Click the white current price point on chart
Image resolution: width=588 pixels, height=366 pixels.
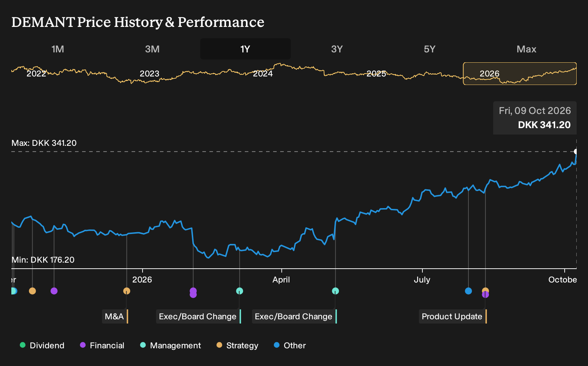[576, 151]
